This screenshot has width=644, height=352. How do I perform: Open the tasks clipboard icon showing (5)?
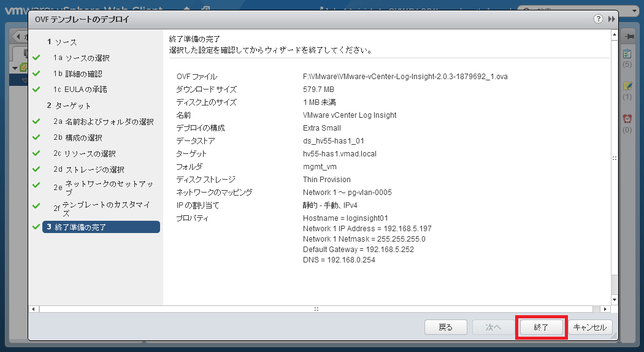[x=627, y=53]
